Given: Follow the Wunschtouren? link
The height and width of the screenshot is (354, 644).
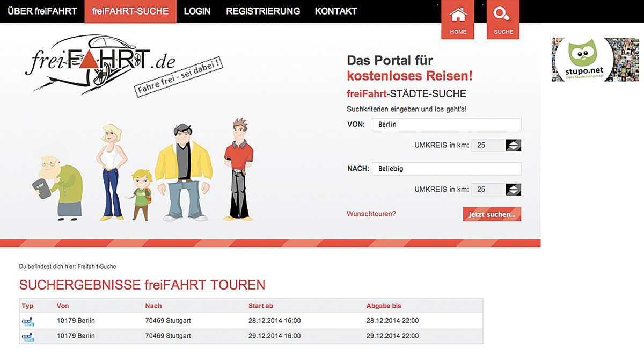Looking at the screenshot, I should tap(371, 214).
